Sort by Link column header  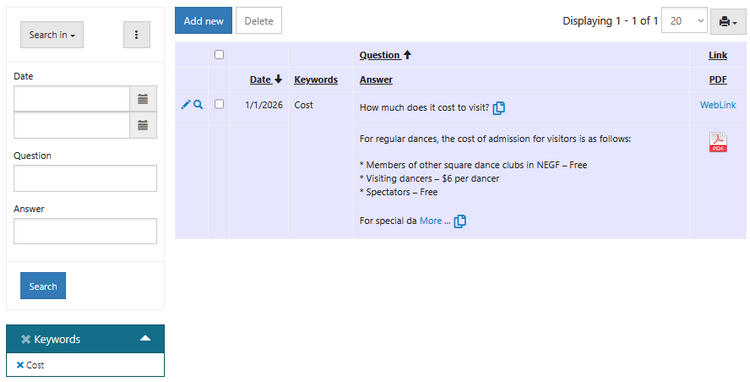click(717, 55)
